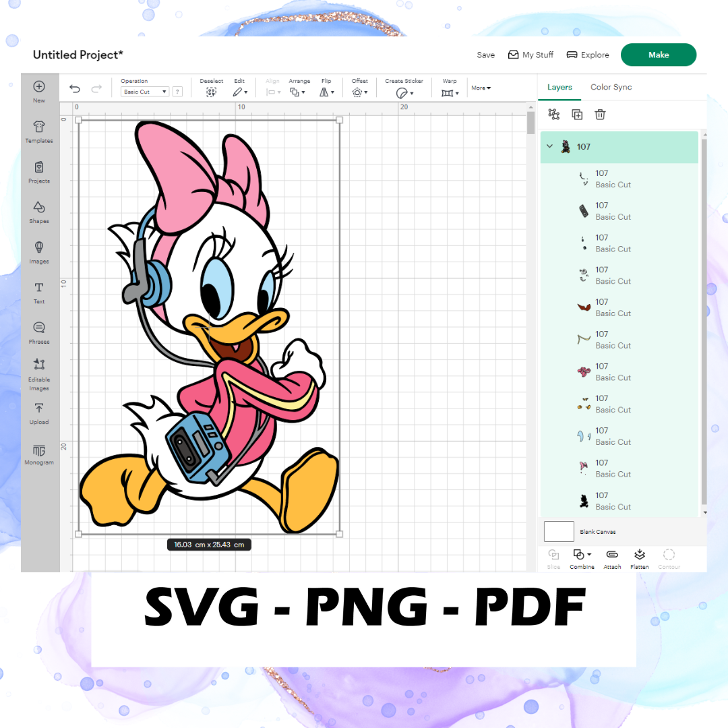Open the Flip dropdown
The width and height of the screenshot is (728, 728).
point(327,92)
